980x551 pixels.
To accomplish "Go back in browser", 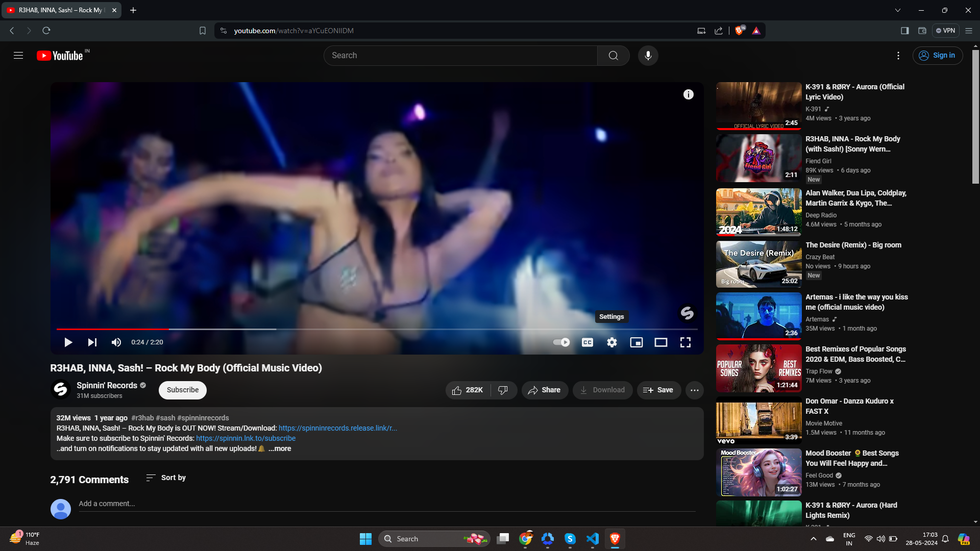I will (12, 31).
